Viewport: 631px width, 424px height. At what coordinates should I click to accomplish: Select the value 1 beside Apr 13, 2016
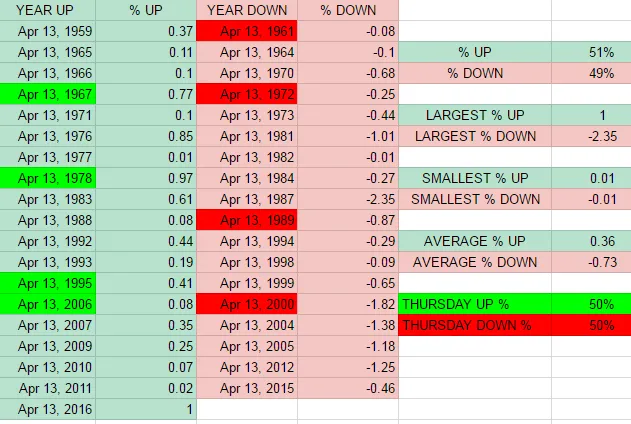146,409
